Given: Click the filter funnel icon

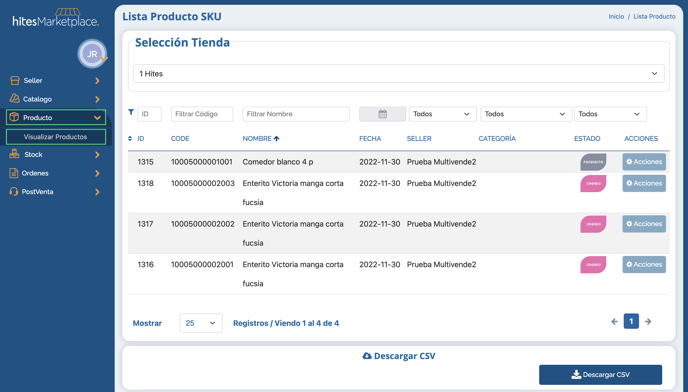Looking at the screenshot, I should (131, 112).
